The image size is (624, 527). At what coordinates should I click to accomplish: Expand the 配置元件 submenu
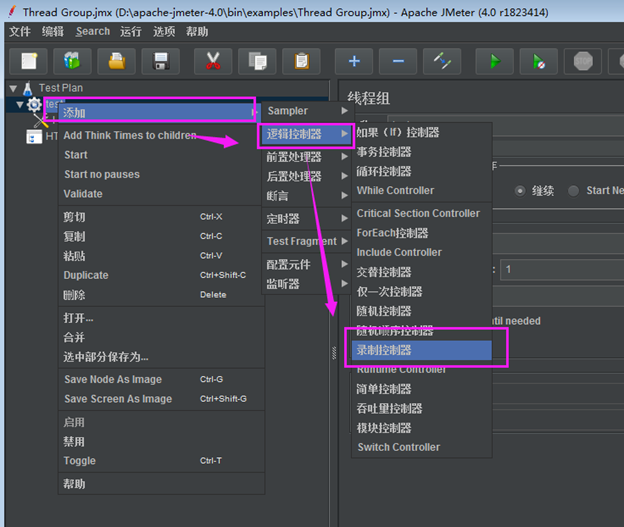pyautogui.click(x=306, y=264)
